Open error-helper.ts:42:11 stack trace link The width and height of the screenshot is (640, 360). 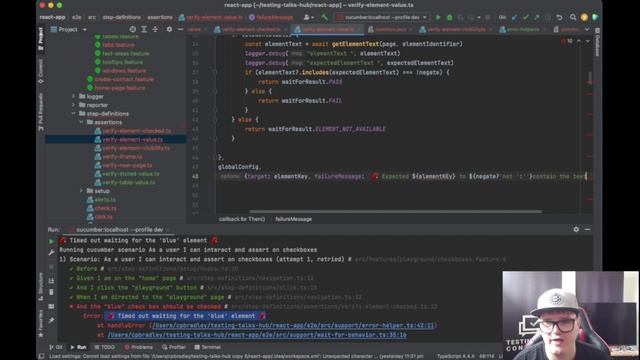293,325
